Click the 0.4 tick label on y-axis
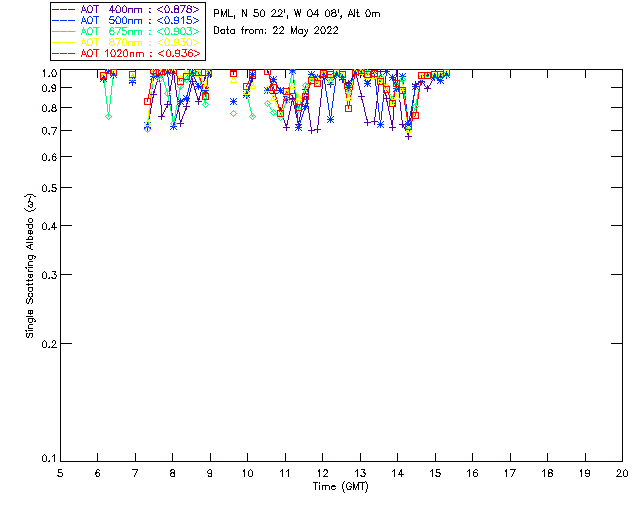Screen dimensions: 640x512 (x=49, y=226)
